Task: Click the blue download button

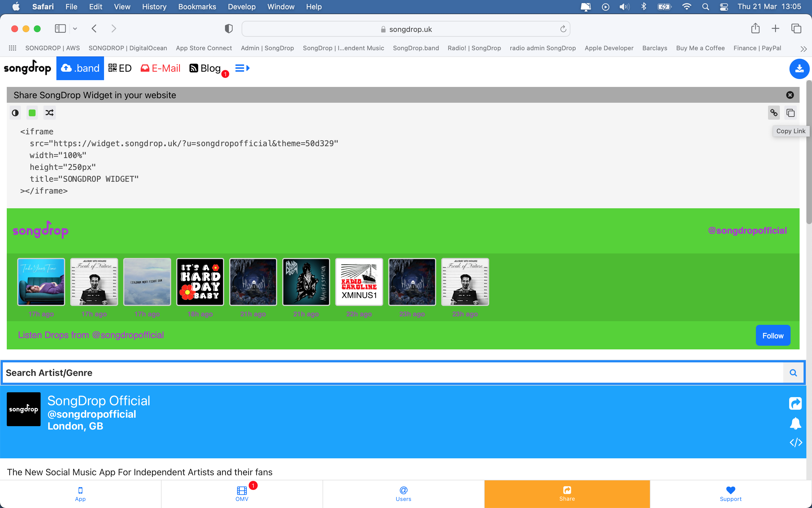Action: pos(799,69)
